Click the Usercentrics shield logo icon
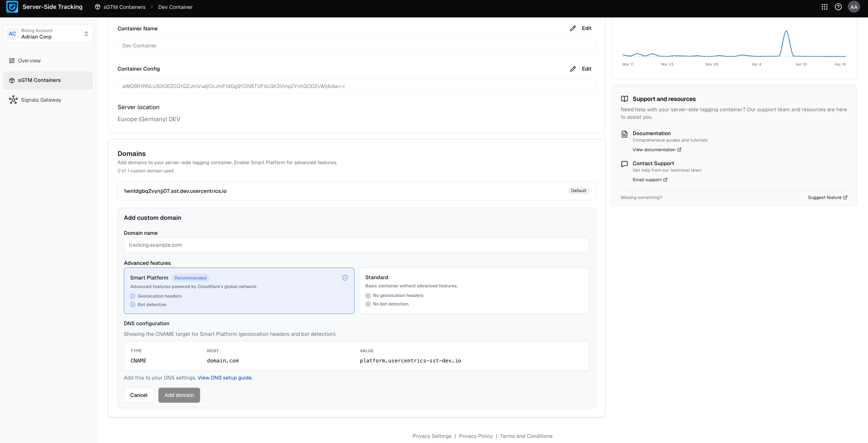The height and width of the screenshot is (443, 868). 12,7
